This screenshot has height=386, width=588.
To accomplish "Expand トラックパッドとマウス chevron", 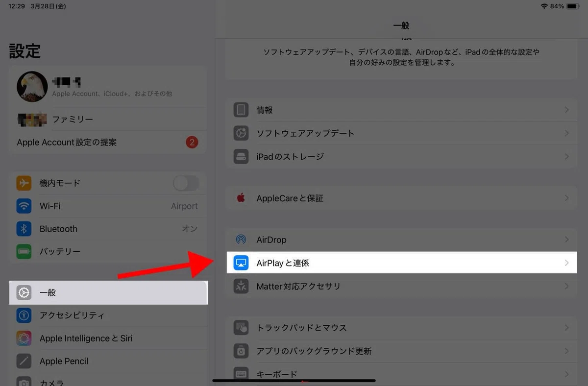I will pyautogui.click(x=567, y=328).
